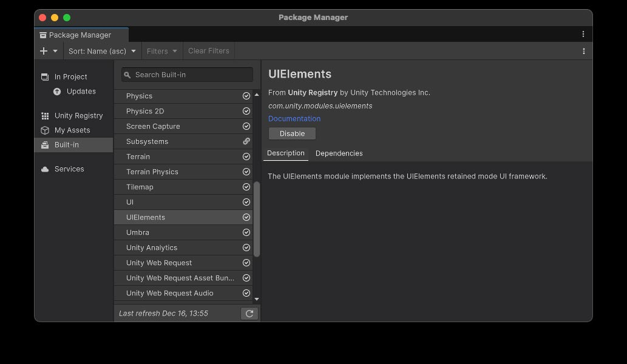Click the Umbra installed checkmark icon

pyautogui.click(x=246, y=233)
